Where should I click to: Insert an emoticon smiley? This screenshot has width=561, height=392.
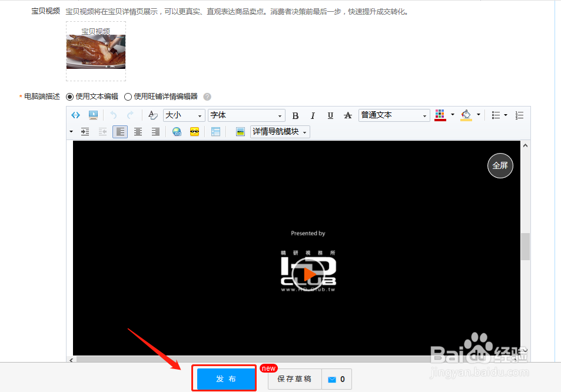194,132
